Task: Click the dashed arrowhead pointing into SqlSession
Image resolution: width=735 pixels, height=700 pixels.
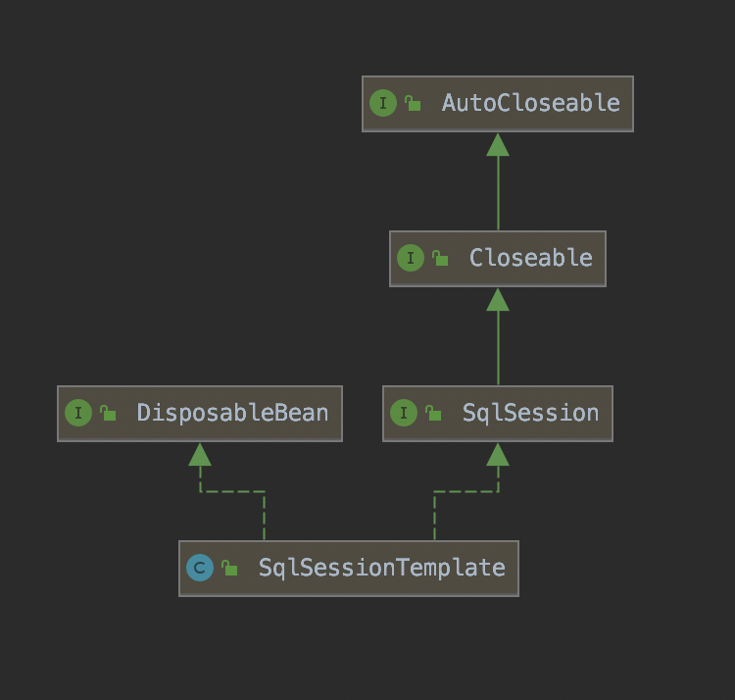Action: pos(498,454)
